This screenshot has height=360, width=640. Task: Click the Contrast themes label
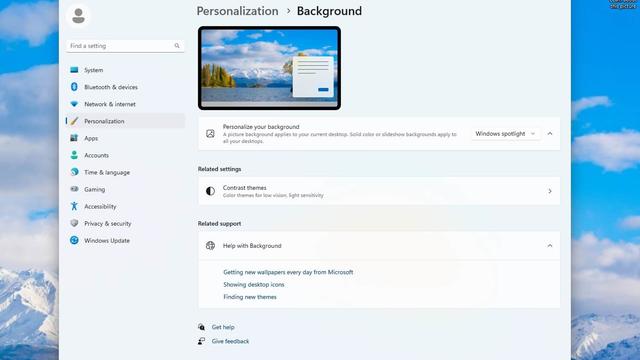244,188
